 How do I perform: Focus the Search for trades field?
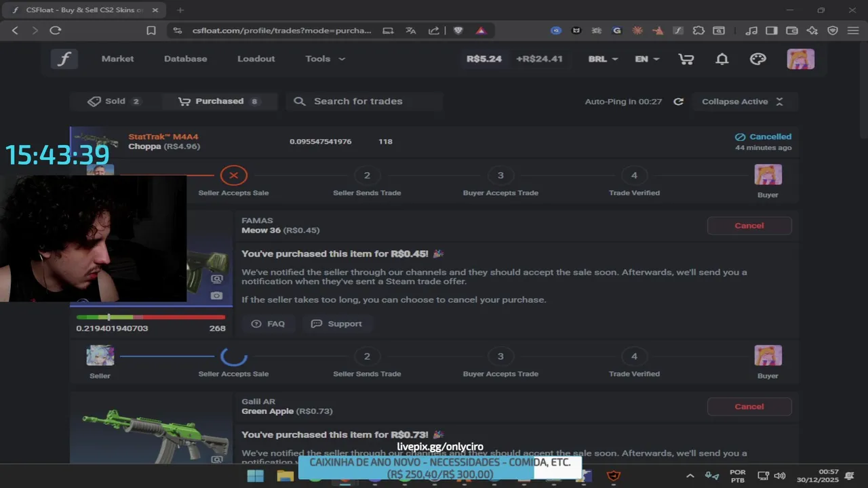[364, 101]
